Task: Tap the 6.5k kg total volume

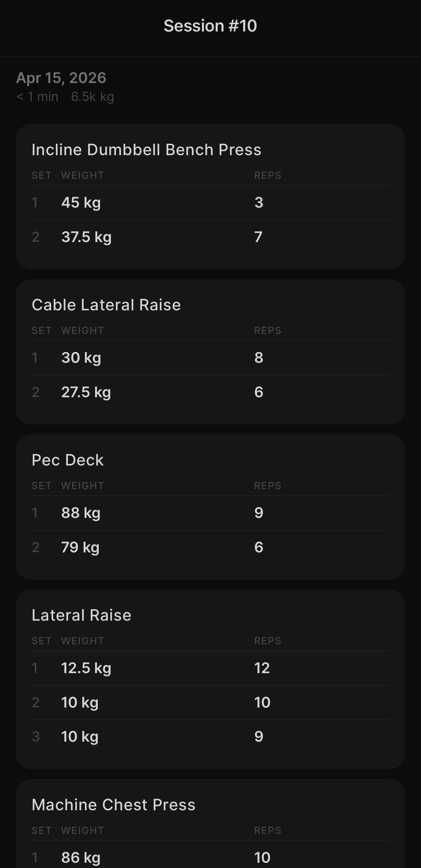Action: pos(92,97)
